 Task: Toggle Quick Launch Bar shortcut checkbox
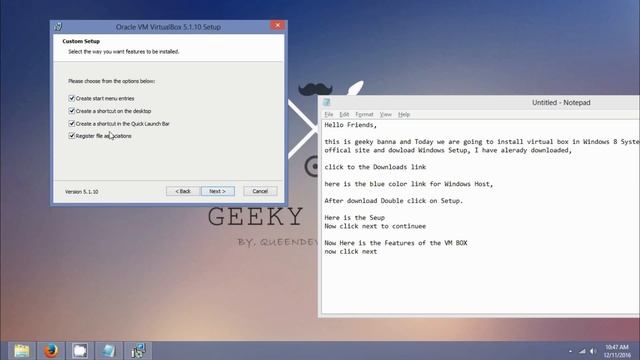tap(72, 123)
